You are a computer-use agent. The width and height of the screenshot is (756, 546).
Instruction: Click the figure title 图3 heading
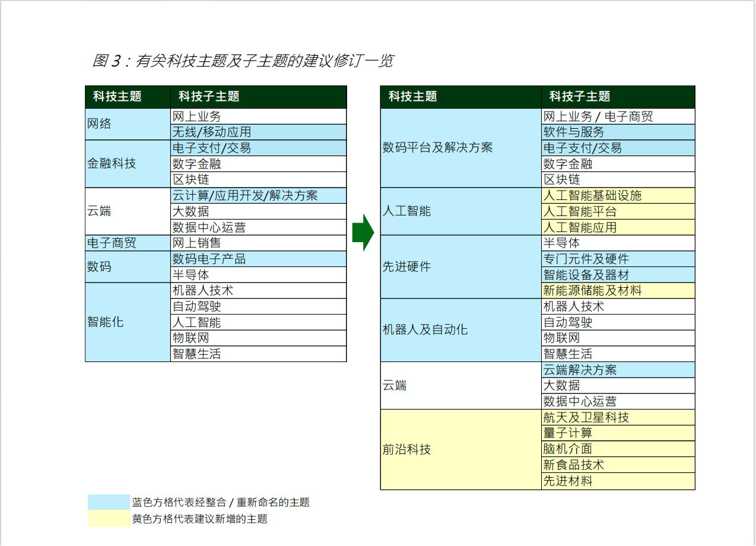(x=243, y=61)
